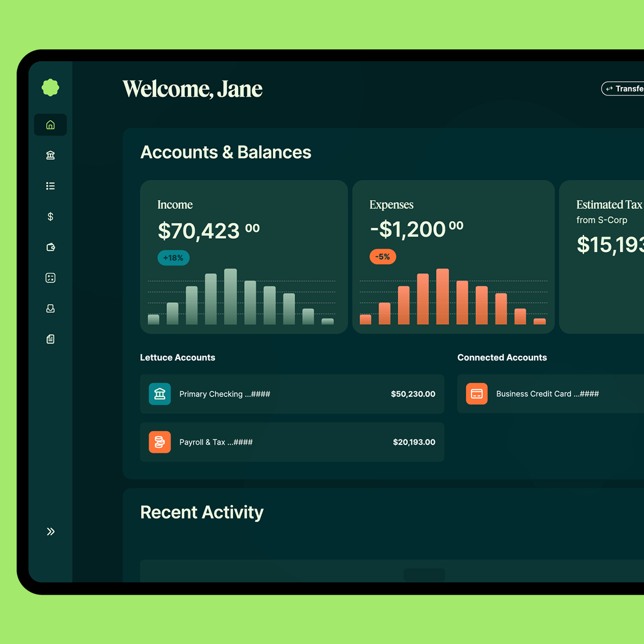The image size is (644, 644).
Task: Click the from S-Corp subtitle
Action: 602,220
